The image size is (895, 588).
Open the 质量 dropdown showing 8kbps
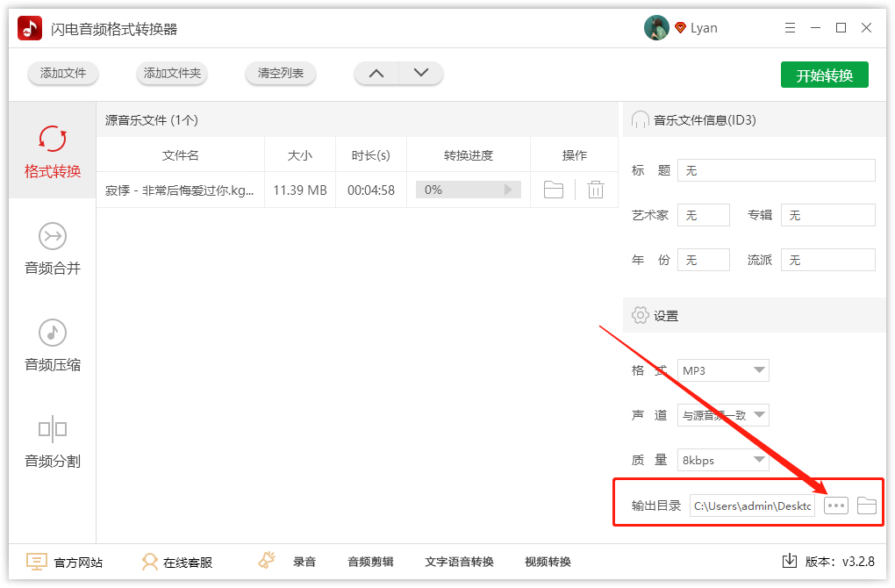(x=723, y=460)
